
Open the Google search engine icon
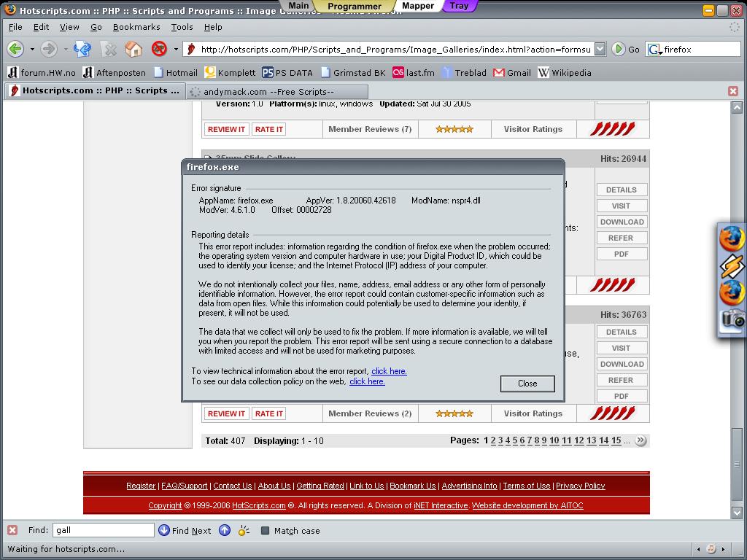(654, 49)
